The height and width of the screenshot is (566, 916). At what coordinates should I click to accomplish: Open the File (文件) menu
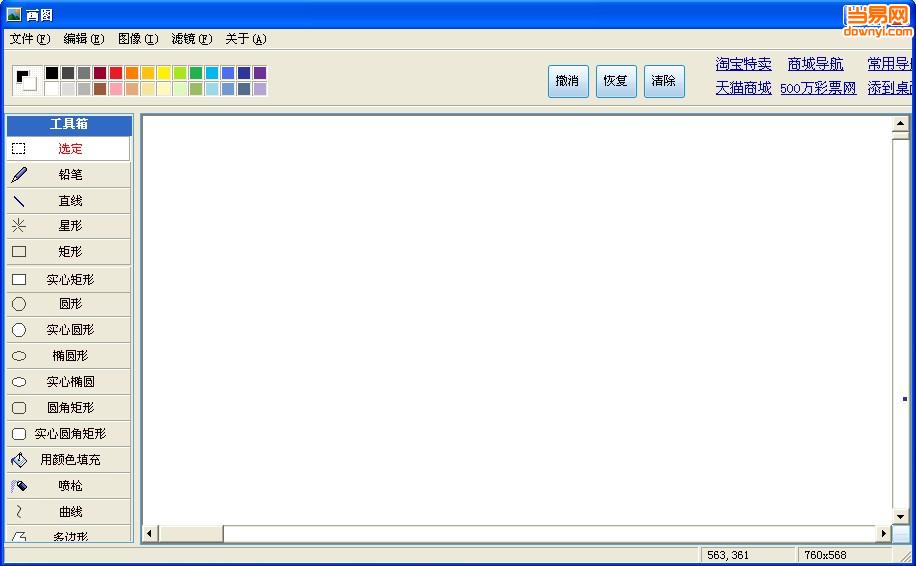point(29,39)
